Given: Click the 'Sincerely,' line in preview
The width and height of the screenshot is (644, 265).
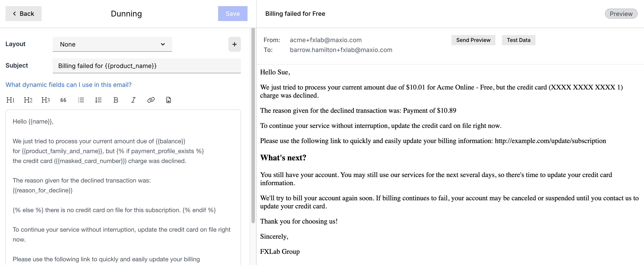Looking at the screenshot, I should coord(274,236).
